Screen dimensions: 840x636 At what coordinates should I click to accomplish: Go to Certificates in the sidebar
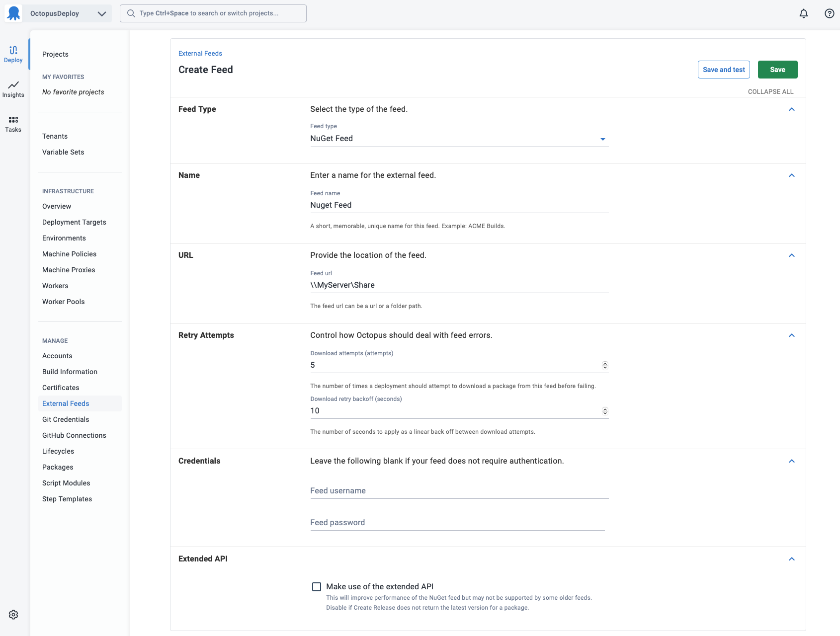(x=61, y=388)
